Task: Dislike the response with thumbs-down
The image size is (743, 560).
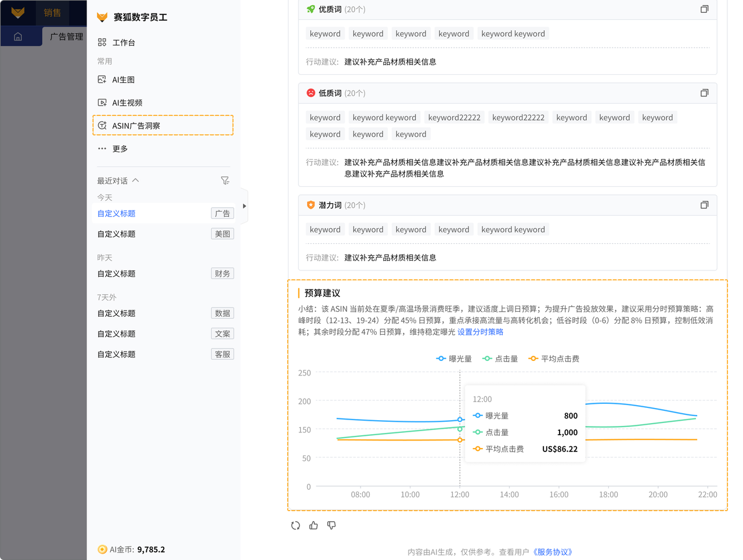Action: [331, 525]
